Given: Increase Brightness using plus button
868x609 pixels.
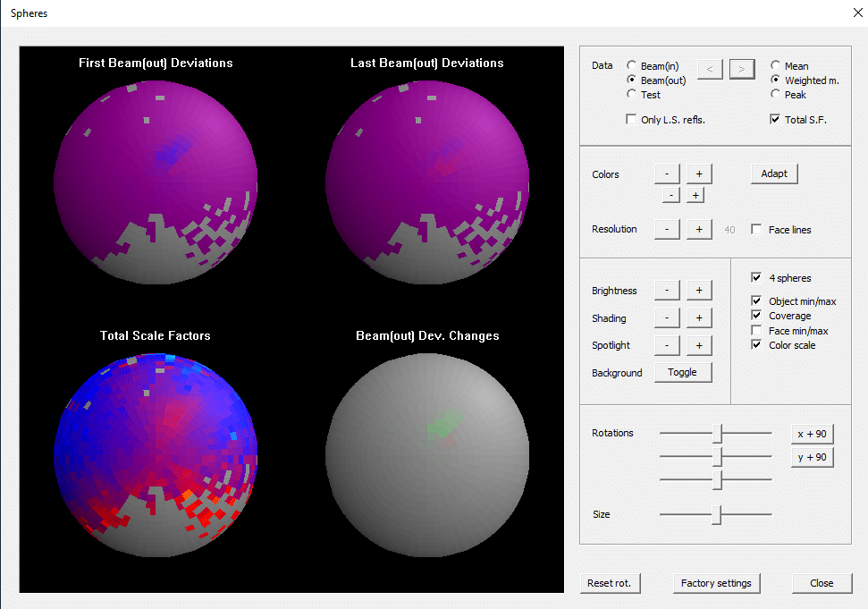Looking at the screenshot, I should coord(699,291).
